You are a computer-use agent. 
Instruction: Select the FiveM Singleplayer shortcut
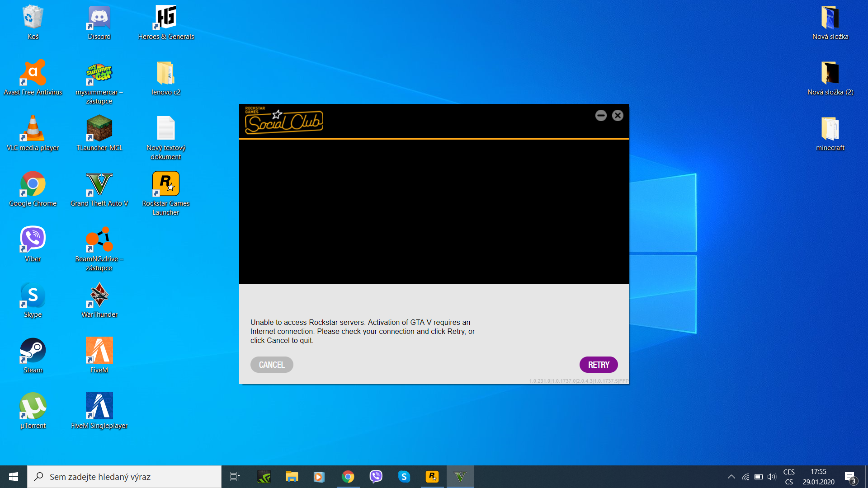[x=99, y=406]
